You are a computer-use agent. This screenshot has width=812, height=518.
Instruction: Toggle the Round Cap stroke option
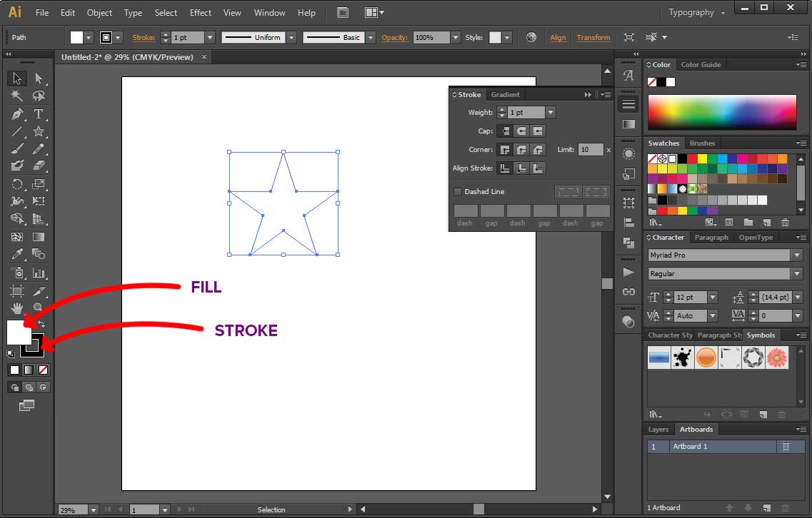tap(521, 131)
